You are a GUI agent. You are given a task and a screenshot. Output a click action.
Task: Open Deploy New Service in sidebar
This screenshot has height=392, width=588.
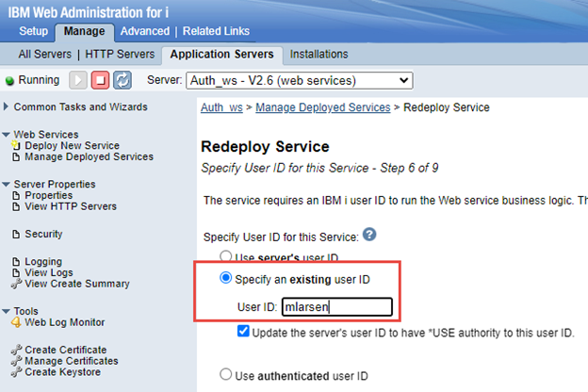pyautogui.click(x=72, y=145)
